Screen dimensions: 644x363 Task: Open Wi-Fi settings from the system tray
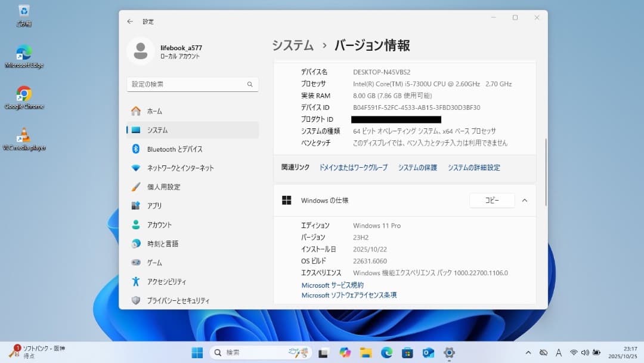pyautogui.click(x=574, y=352)
